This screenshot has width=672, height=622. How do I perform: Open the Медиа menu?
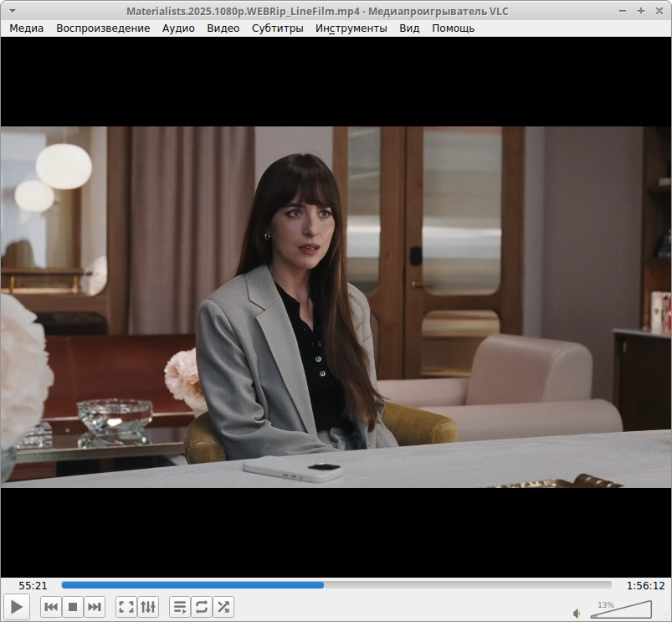click(27, 28)
